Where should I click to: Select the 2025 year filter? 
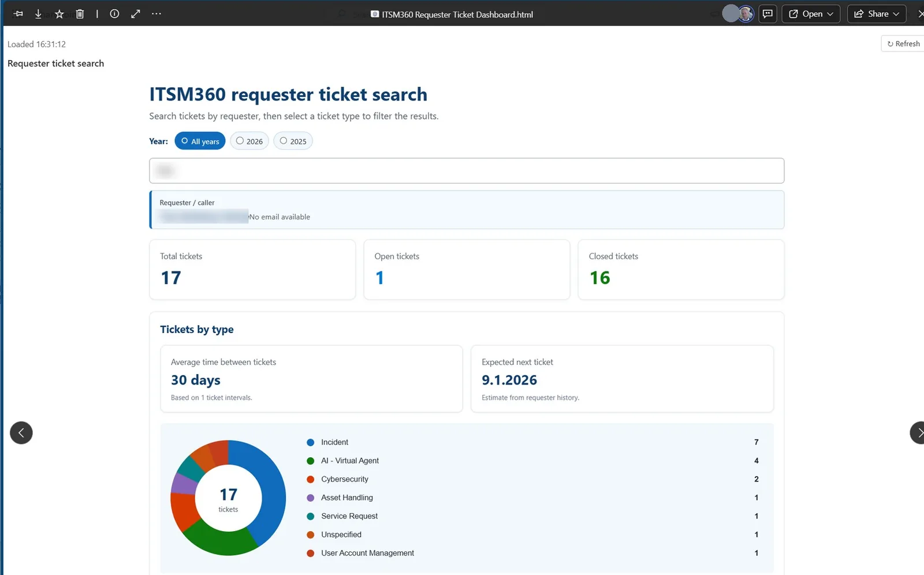[x=293, y=141]
